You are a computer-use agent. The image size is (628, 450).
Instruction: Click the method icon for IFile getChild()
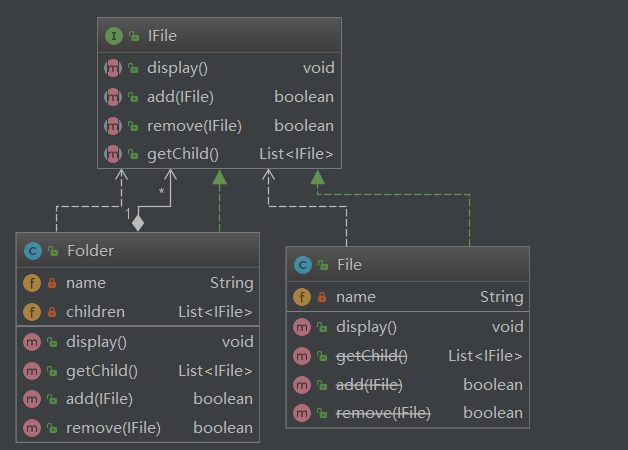coord(113,154)
